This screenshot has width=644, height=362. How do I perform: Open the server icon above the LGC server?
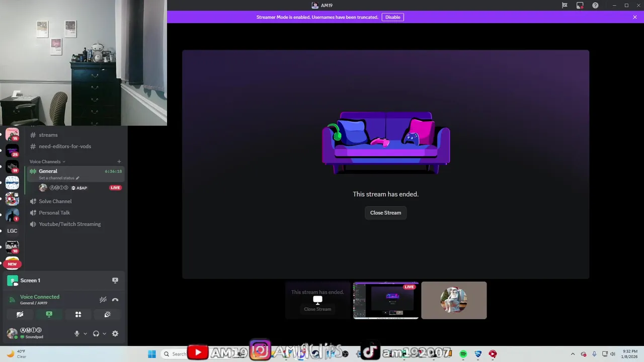pyautogui.click(x=12, y=215)
